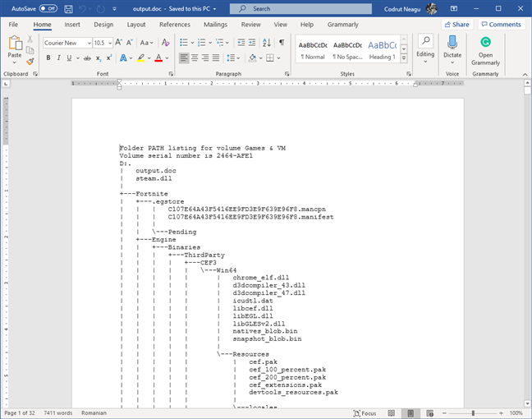The width and height of the screenshot is (532, 419).
Task: Switch to the Insert tab
Action: [72, 25]
